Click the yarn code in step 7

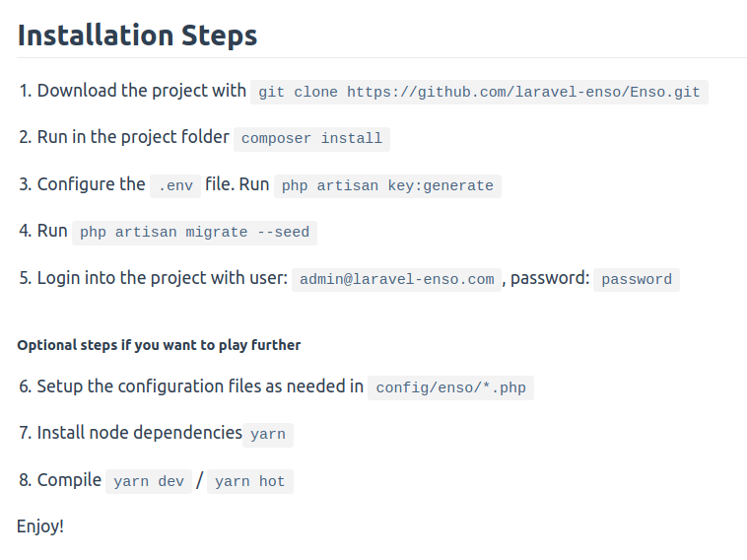tap(268, 435)
